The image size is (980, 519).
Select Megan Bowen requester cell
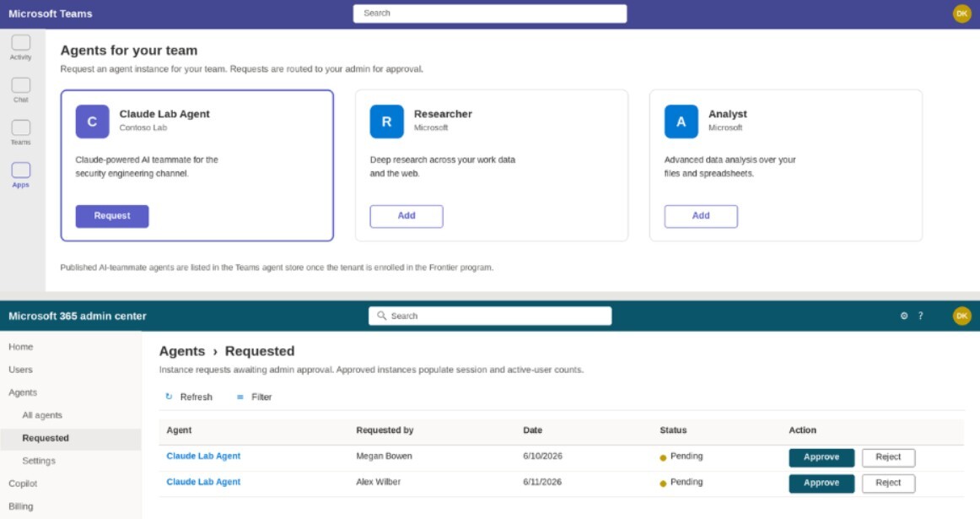(384, 456)
